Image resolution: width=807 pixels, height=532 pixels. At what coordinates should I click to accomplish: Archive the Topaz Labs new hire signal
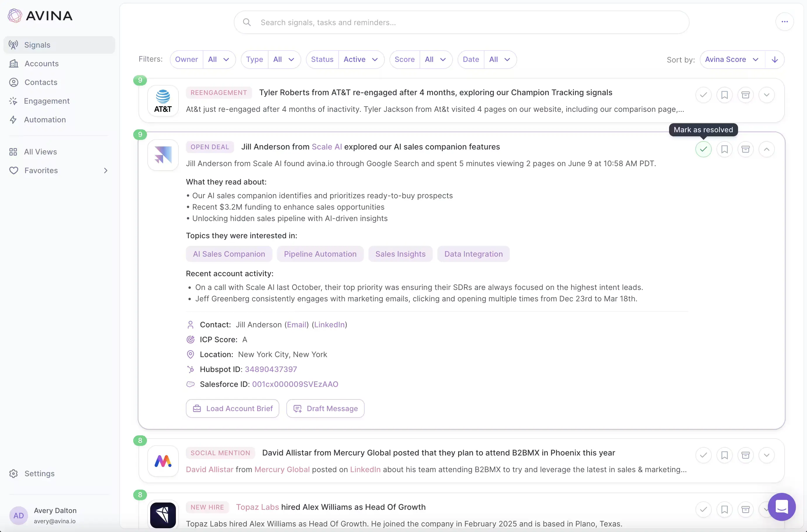click(x=745, y=509)
